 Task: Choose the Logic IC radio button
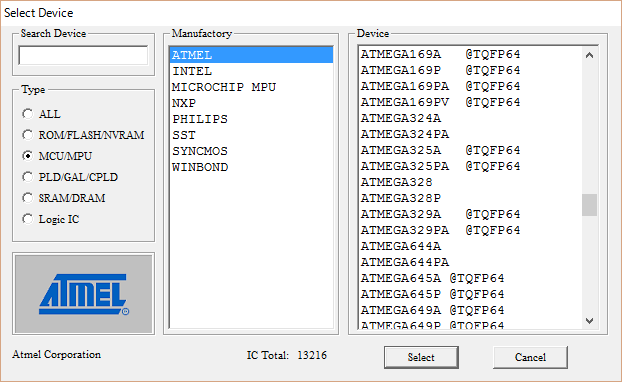[27, 219]
